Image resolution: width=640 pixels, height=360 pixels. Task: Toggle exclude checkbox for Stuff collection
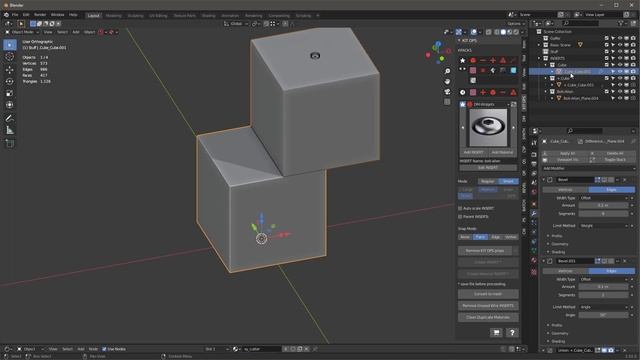coord(607,51)
